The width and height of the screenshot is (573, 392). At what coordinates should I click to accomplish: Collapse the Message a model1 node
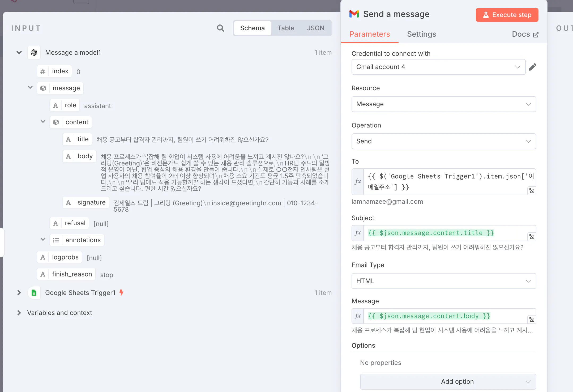(19, 53)
